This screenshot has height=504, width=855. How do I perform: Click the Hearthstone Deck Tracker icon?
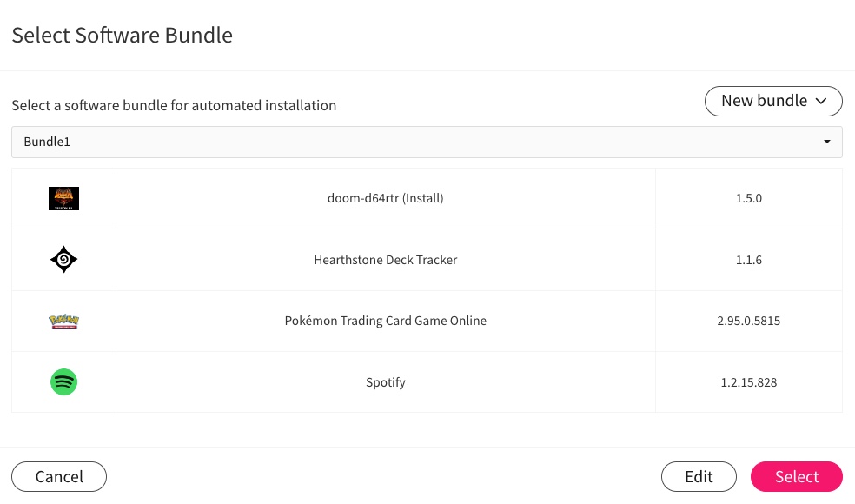[x=63, y=260]
